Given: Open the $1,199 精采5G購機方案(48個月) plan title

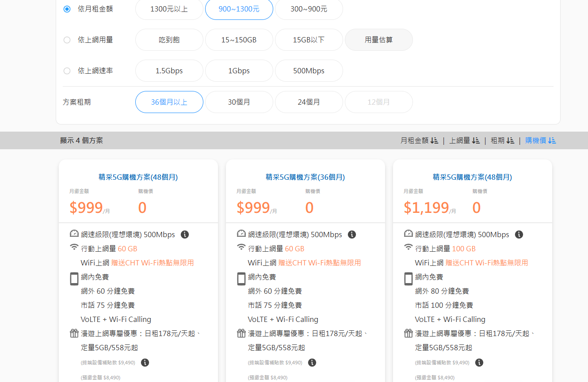Looking at the screenshot, I should 473,177.
